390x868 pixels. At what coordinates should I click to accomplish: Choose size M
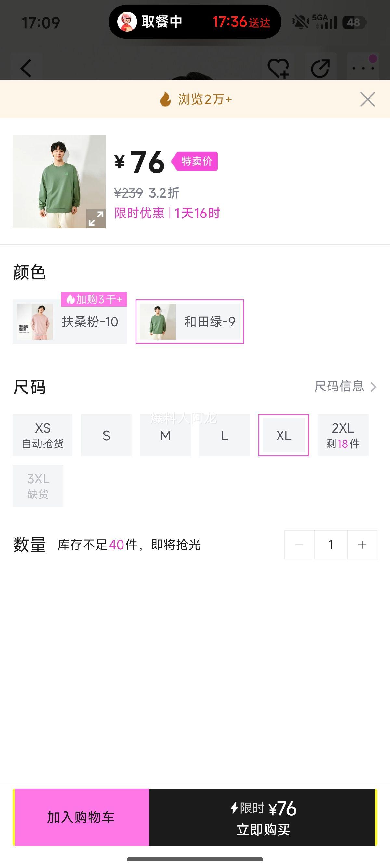click(x=165, y=435)
